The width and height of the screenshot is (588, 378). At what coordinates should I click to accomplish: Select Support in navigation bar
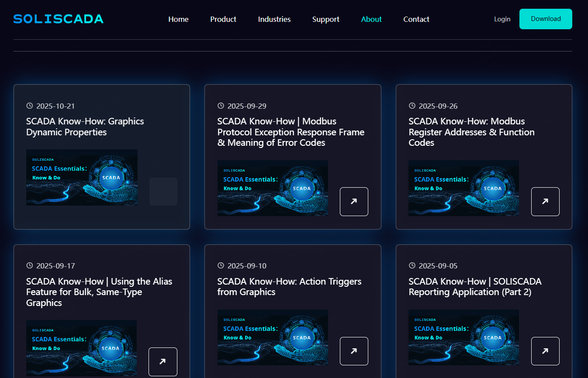(x=325, y=19)
